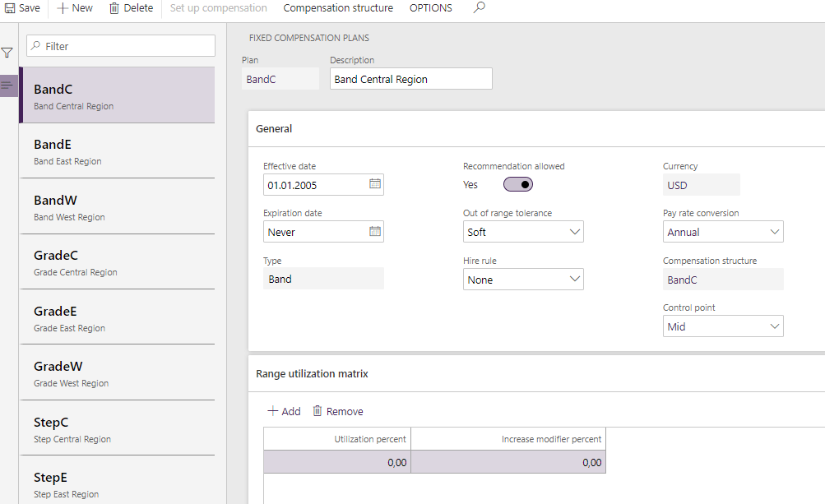Open the OPTIONS menu
This screenshot has width=825, height=504.
pos(430,8)
